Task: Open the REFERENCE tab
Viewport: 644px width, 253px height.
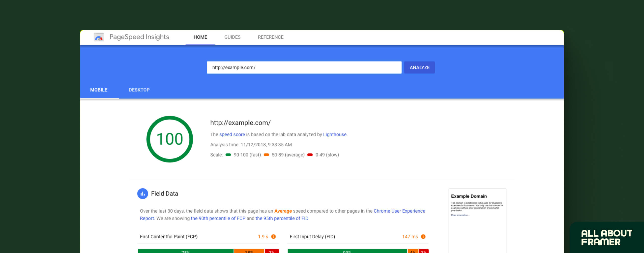Action: 271,37
